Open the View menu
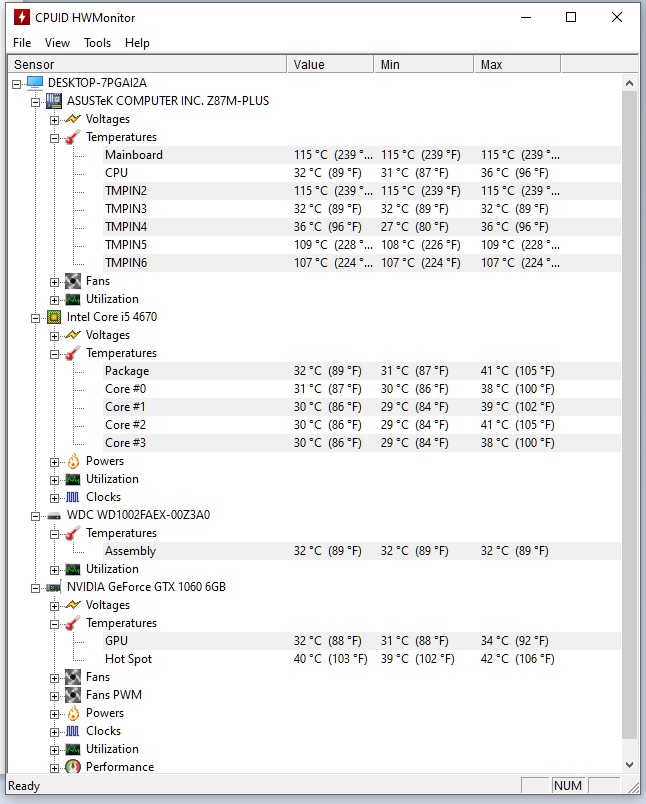The height and width of the screenshot is (804, 646). pyautogui.click(x=57, y=43)
